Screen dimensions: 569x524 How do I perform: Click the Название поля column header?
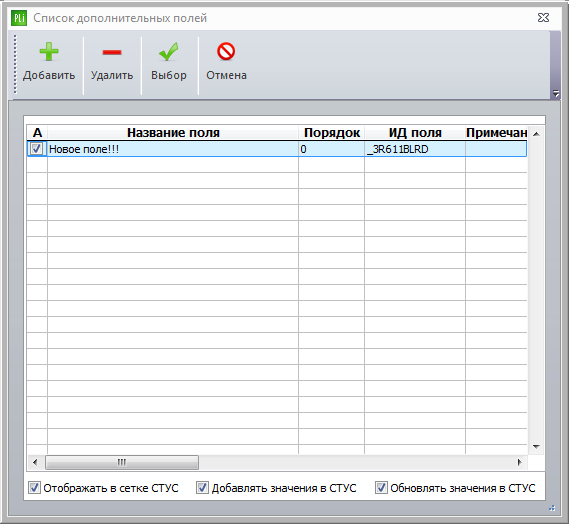coord(173,133)
